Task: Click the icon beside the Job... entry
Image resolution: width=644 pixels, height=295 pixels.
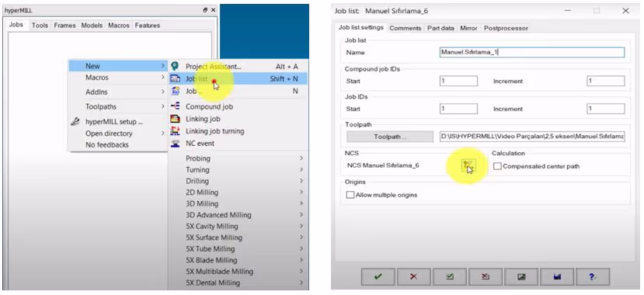Action: [175, 91]
